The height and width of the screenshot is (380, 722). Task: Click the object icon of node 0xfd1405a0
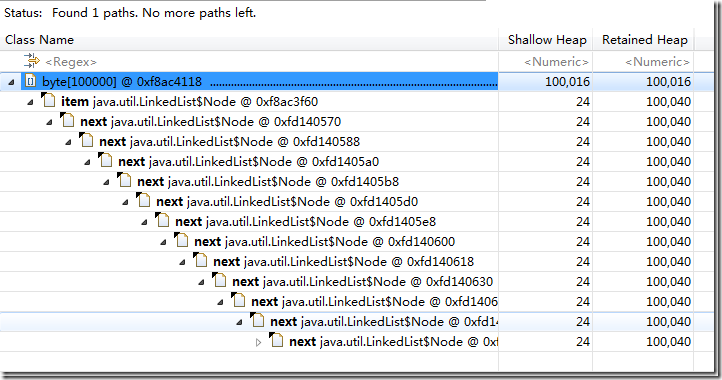(x=105, y=160)
